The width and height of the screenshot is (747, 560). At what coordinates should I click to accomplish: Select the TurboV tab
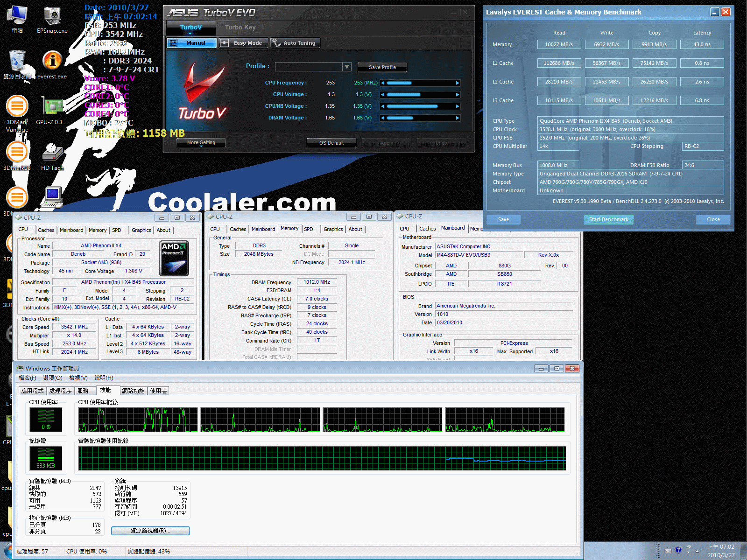[x=191, y=28]
